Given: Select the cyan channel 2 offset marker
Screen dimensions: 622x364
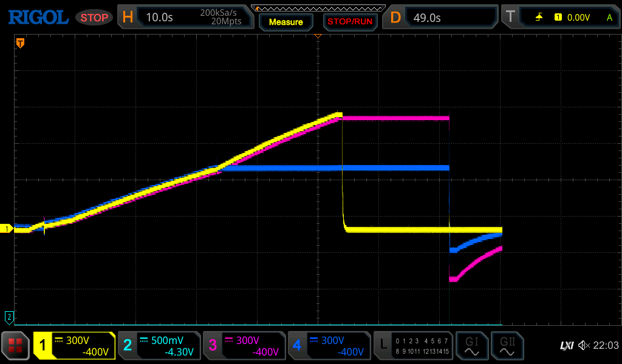Looking at the screenshot, I should tap(9, 317).
